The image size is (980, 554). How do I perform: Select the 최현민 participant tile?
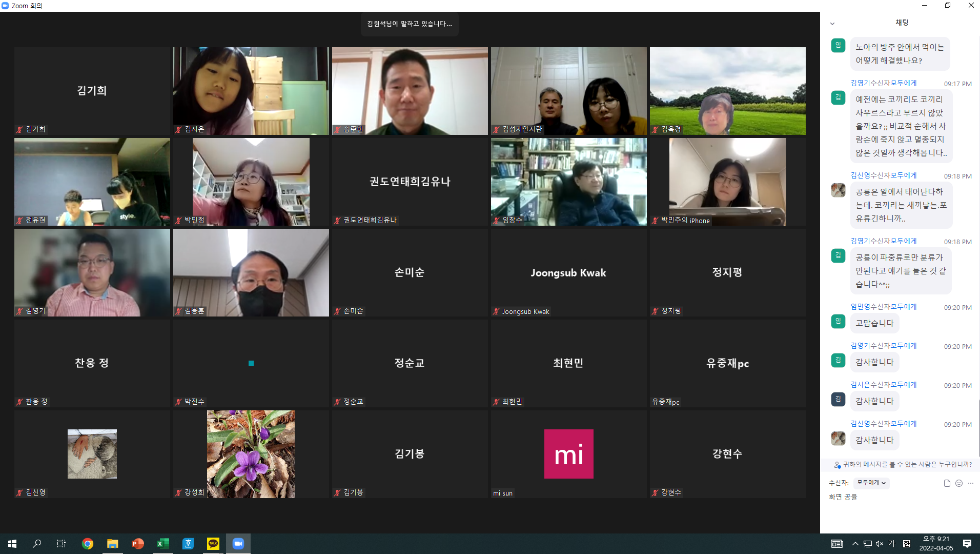[569, 363]
